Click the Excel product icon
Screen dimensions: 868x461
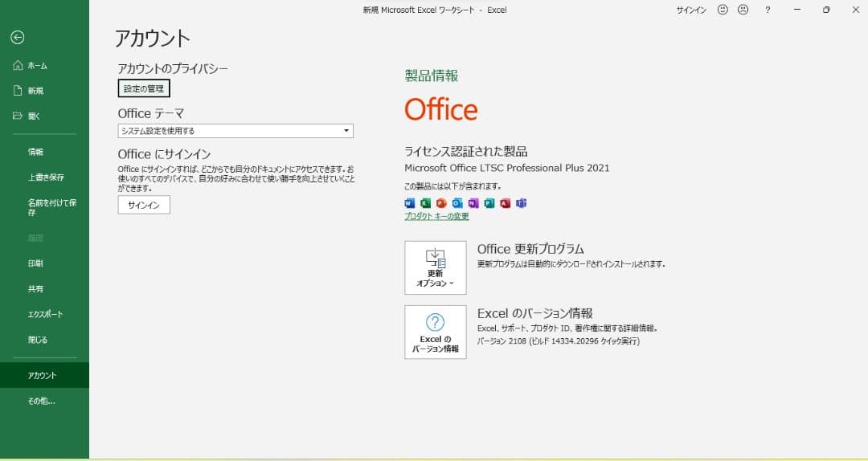point(425,203)
